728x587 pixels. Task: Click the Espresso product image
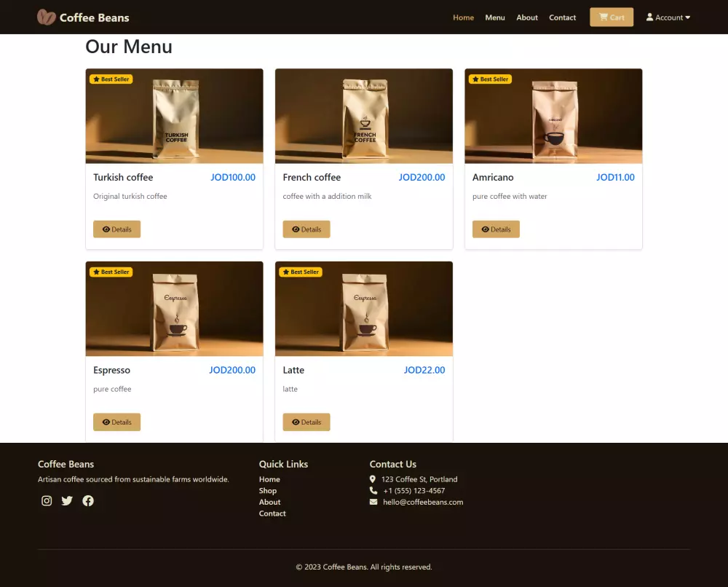(174, 309)
